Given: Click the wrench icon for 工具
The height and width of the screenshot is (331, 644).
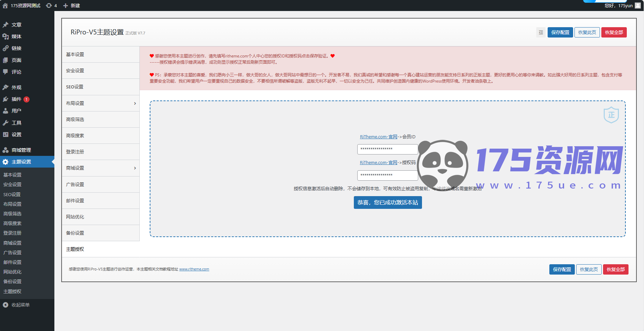Looking at the screenshot, I should pyautogui.click(x=6, y=123).
